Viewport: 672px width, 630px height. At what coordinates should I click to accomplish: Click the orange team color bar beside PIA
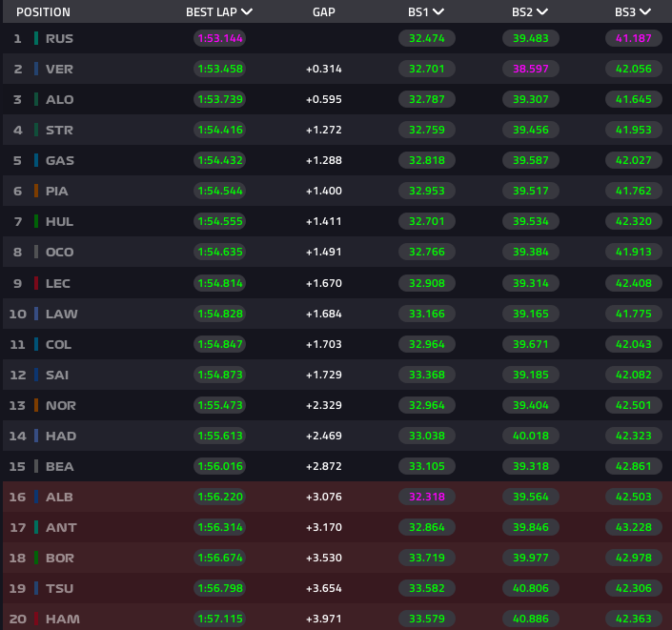coord(36,192)
